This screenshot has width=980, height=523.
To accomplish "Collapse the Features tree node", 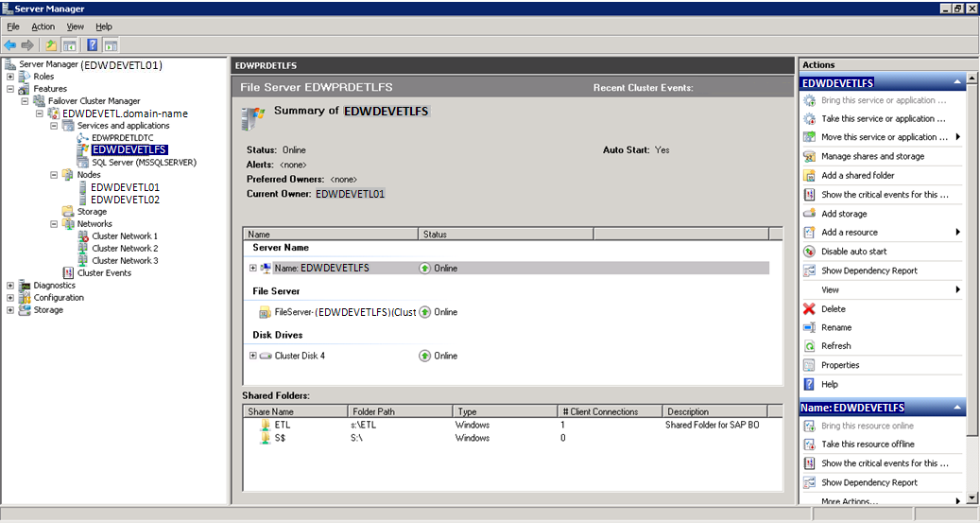I will tap(10, 89).
